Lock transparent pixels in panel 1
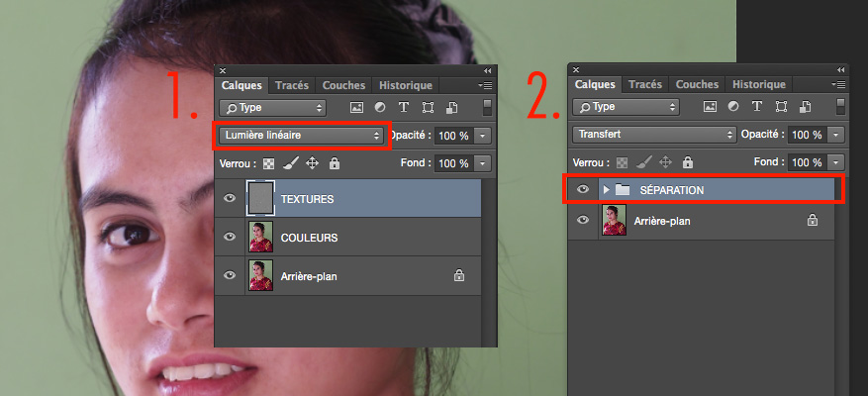 point(268,163)
